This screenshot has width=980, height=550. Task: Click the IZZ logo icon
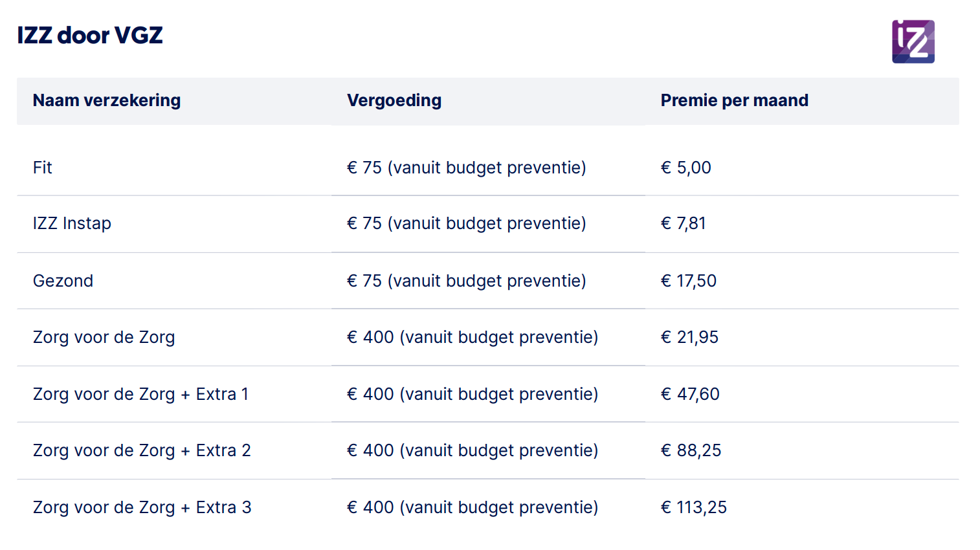point(913,41)
